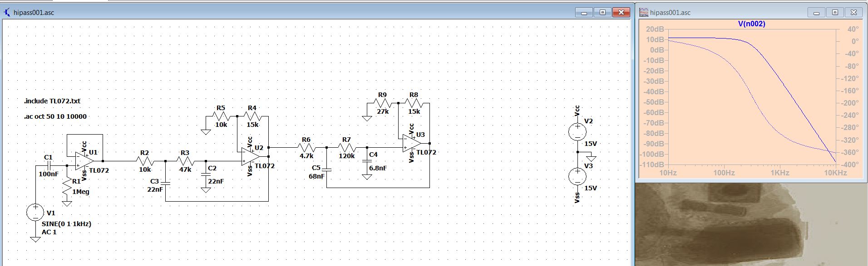868x266 pixels.
Task: Click the ground symbol beside resistor R9
Action: point(367,119)
